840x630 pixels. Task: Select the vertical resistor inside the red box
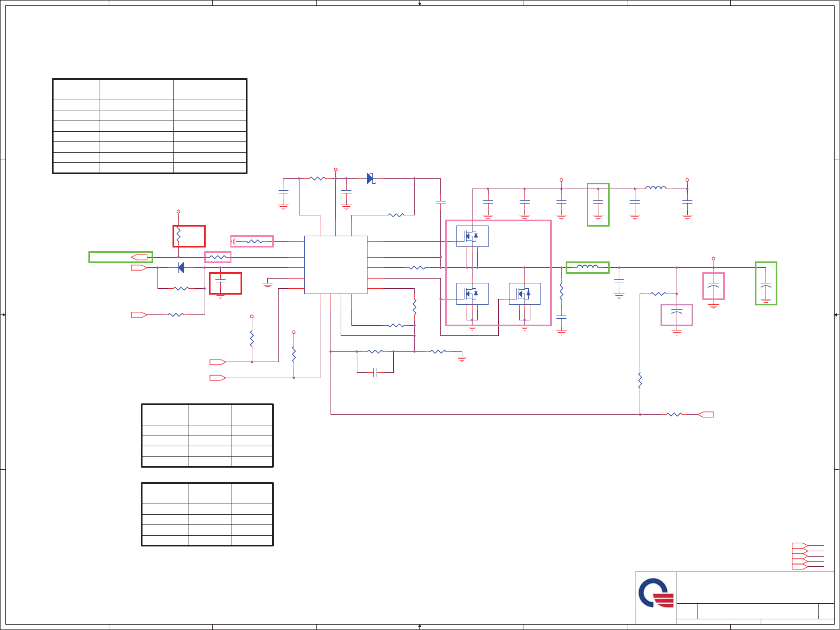pos(178,235)
